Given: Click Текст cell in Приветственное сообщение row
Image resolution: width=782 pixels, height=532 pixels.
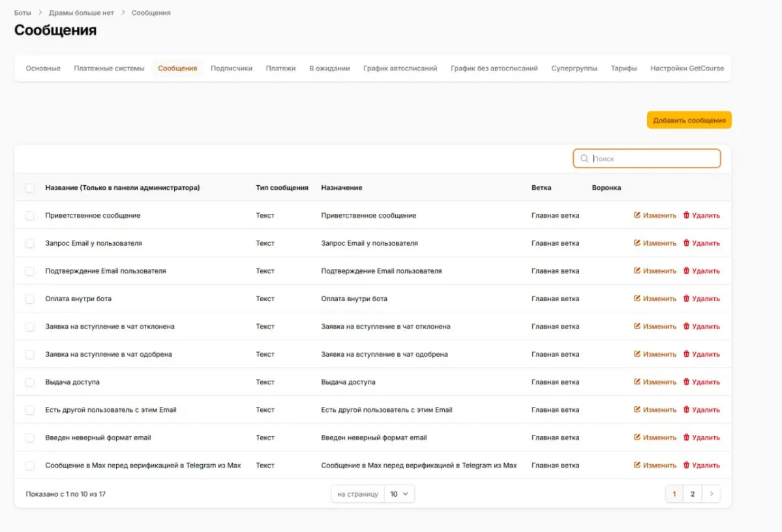Looking at the screenshot, I should click(x=265, y=215).
